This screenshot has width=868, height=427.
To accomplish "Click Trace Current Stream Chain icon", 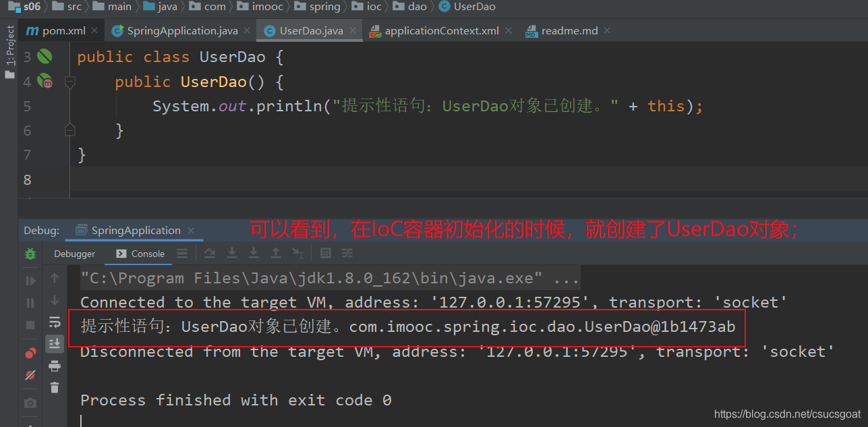I will click(347, 254).
